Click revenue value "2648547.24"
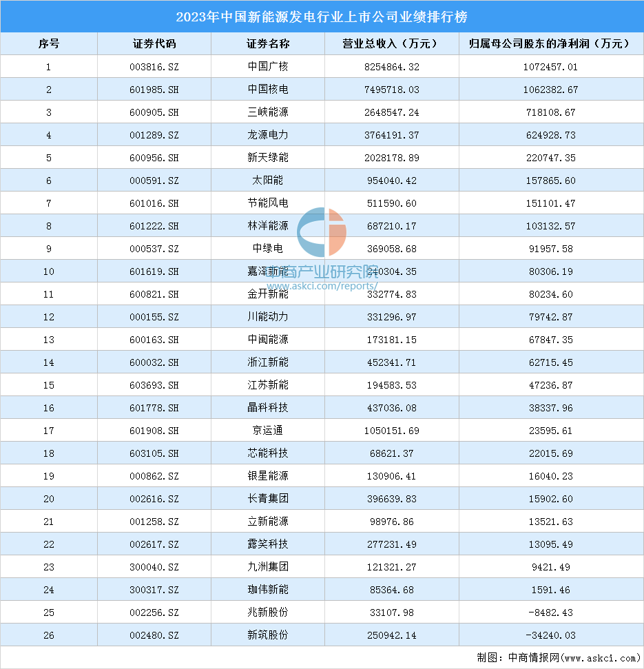 [391, 112]
